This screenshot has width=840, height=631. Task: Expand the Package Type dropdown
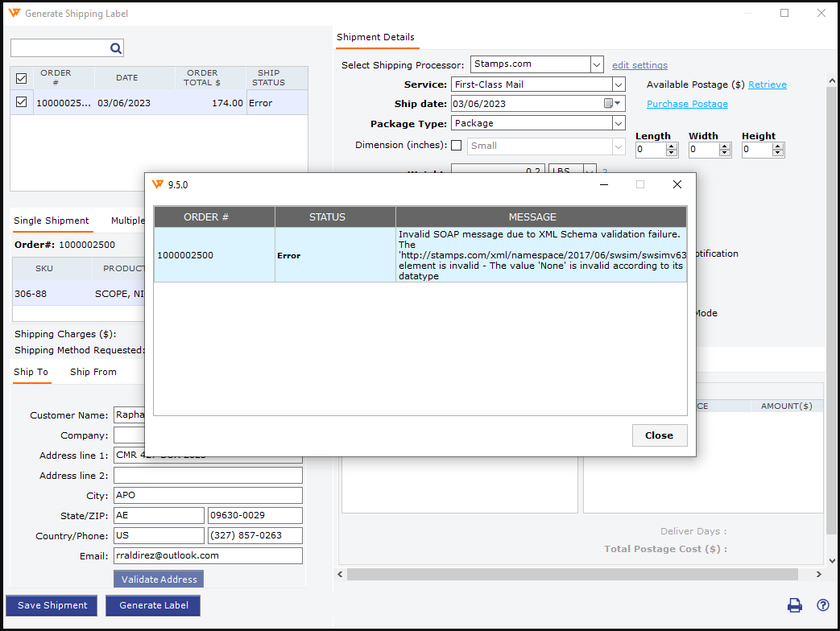coord(618,123)
